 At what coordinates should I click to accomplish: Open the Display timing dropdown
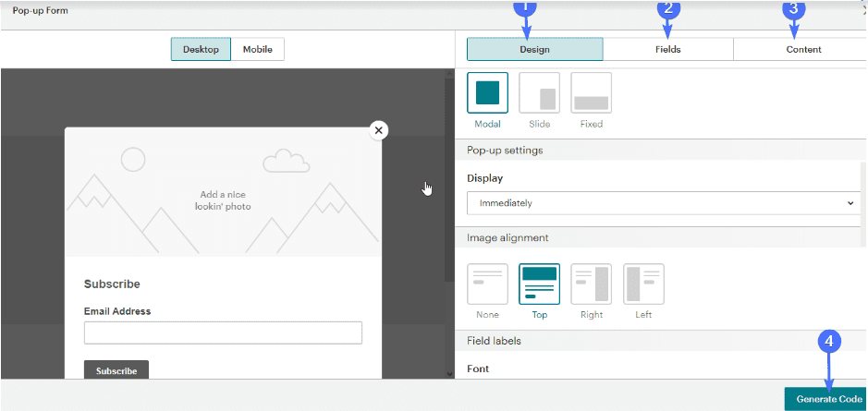[x=664, y=203]
